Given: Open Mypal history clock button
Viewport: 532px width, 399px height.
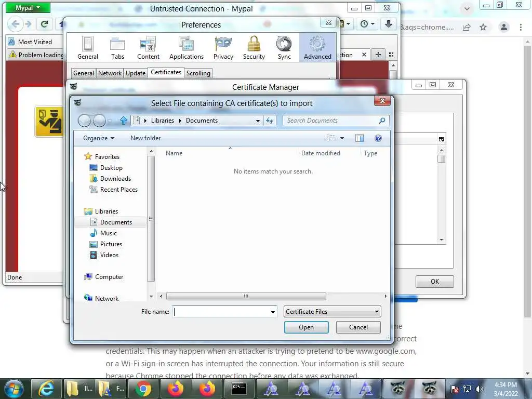Looking at the screenshot, I should tap(364, 24).
